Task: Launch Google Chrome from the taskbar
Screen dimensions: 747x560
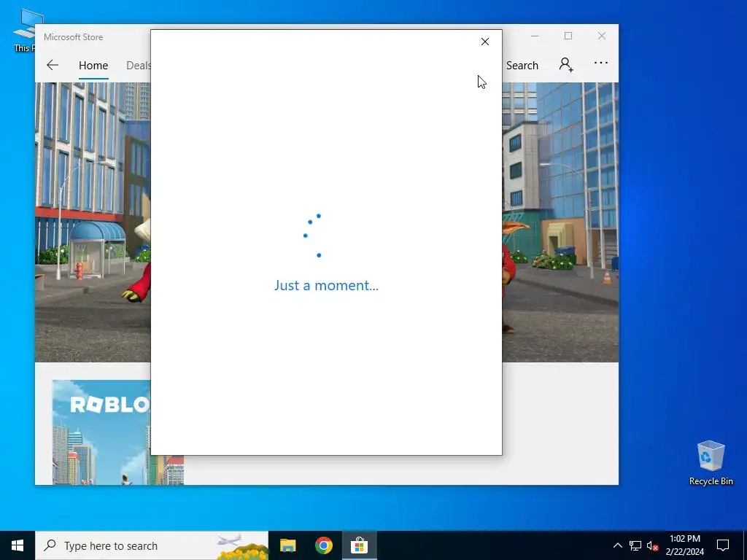Action: 323,545
